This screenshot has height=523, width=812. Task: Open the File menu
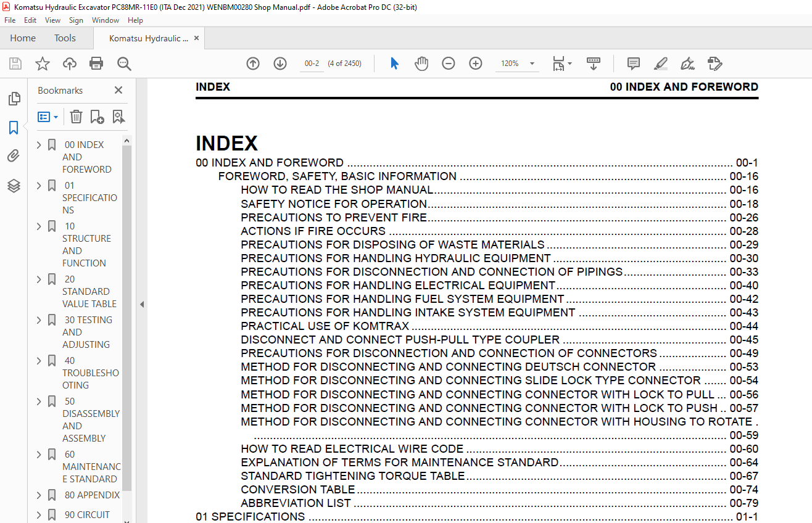(10, 20)
